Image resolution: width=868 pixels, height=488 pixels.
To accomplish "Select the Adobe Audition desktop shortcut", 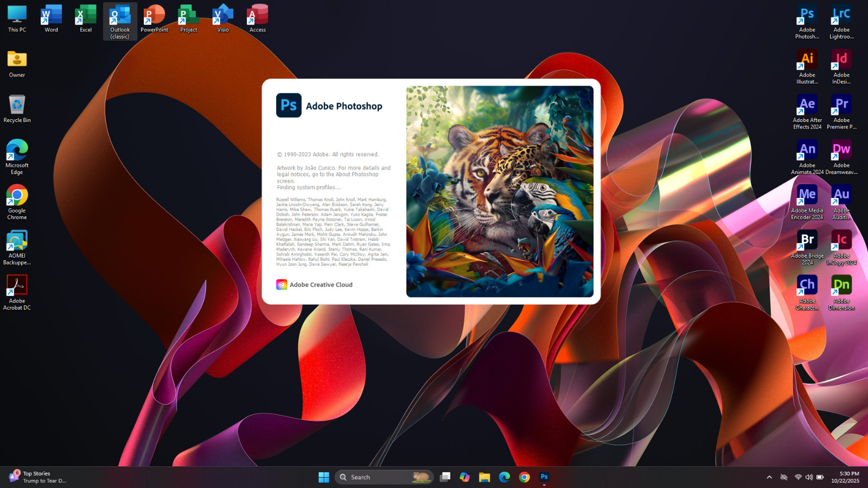I will click(x=841, y=202).
